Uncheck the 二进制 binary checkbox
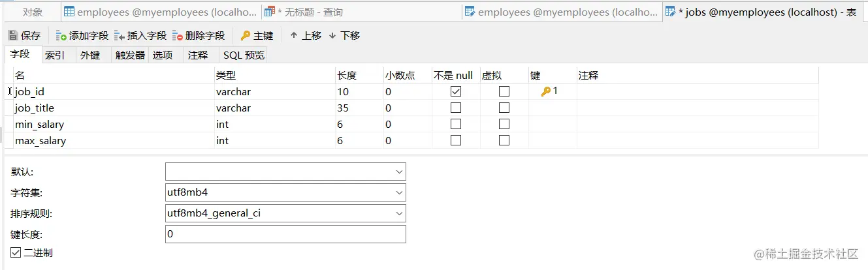This screenshot has width=868, height=270. [16, 253]
